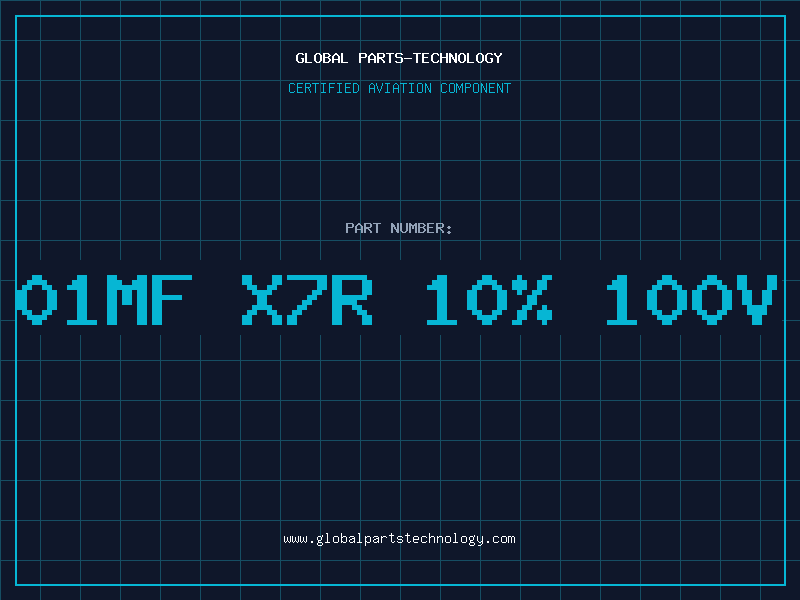Select the word CERTIFIED in subtitle
The width and height of the screenshot is (800, 600).
(323, 88)
